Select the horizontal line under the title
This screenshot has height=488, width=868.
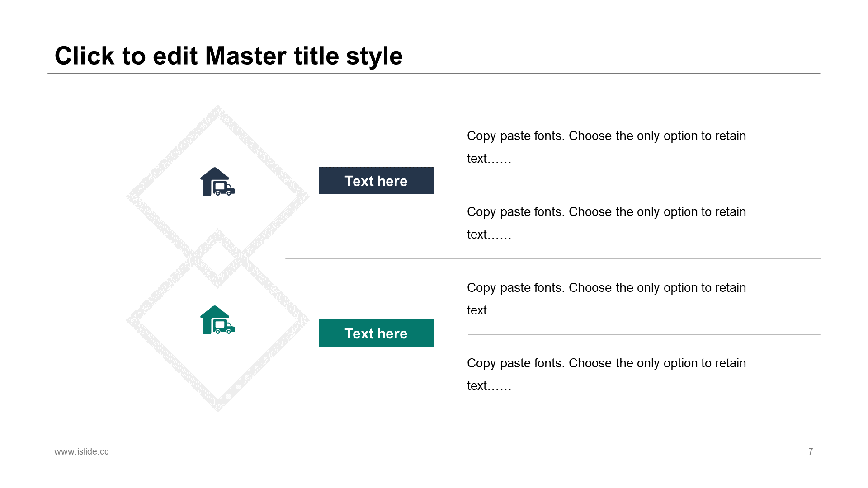pos(434,73)
